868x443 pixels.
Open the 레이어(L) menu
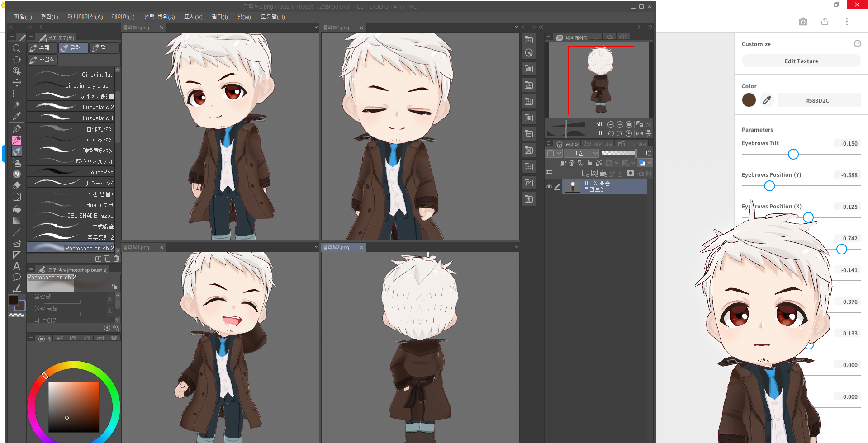click(123, 17)
